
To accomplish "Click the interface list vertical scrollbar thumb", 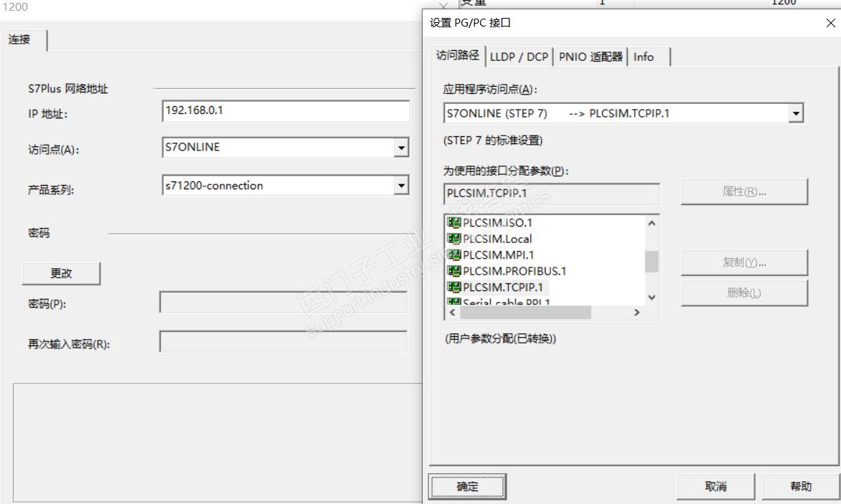I will coord(652,262).
